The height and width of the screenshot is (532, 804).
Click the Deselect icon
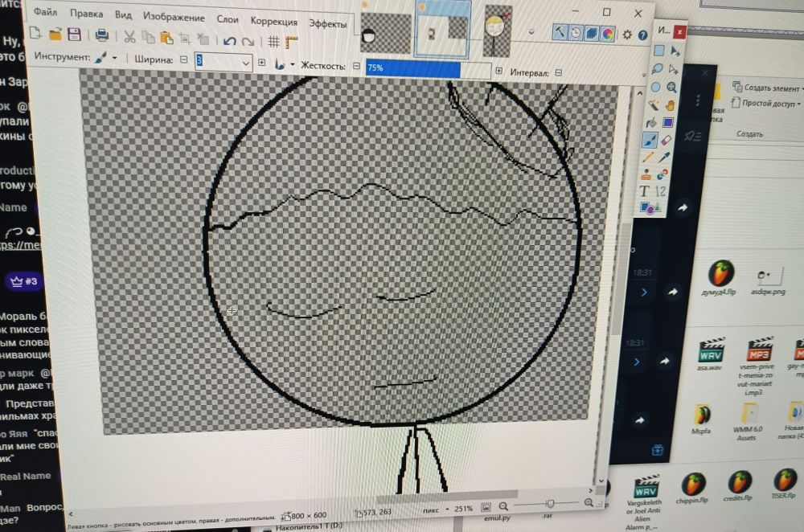203,39
